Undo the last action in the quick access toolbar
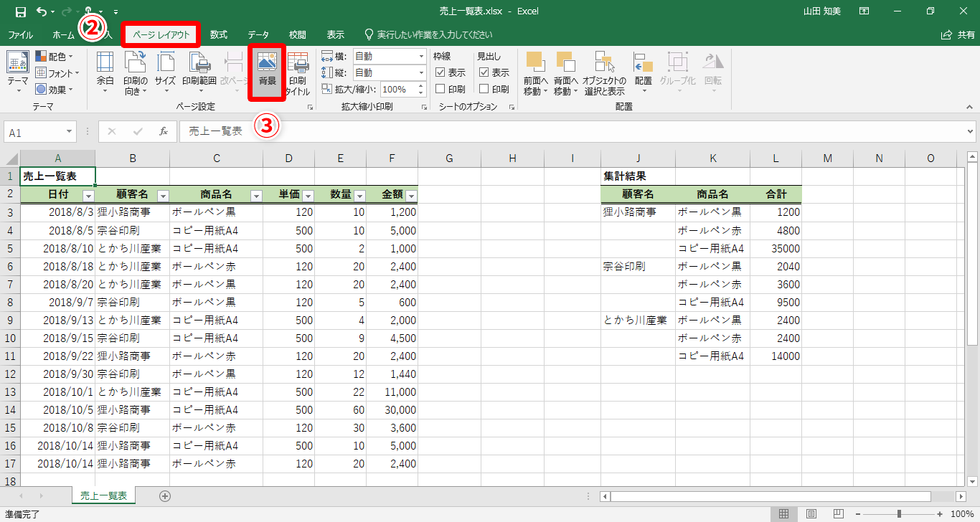The image size is (980, 522). click(x=42, y=11)
